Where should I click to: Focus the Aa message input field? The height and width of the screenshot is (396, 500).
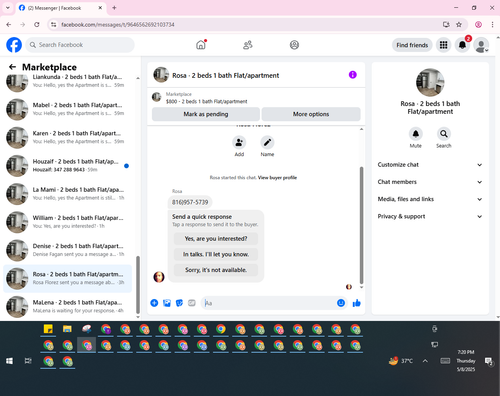click(x=268, y=303)
